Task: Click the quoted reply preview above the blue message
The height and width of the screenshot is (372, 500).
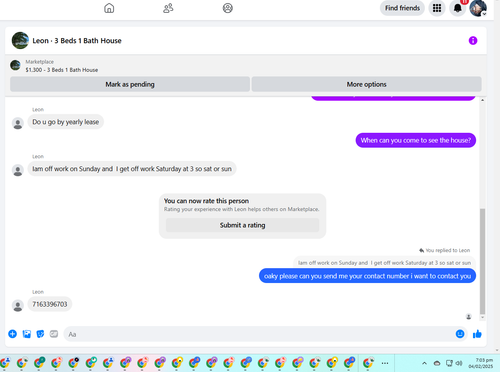Action: [384, 263]
